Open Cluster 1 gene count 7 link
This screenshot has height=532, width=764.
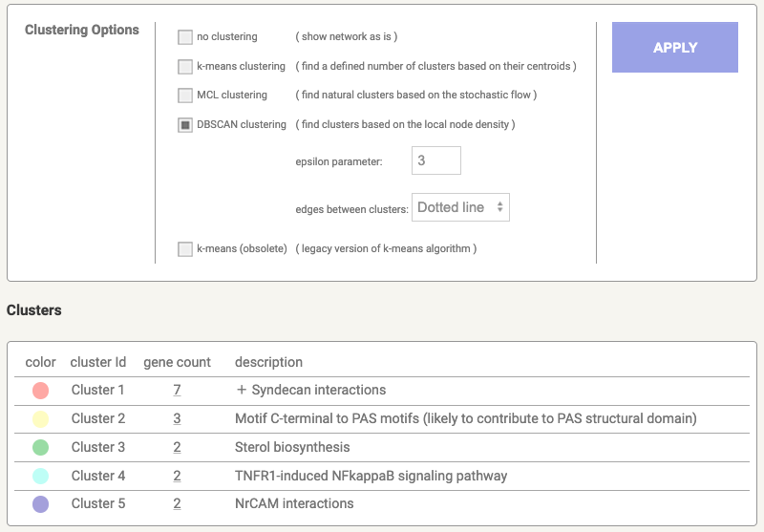[177, 390]
